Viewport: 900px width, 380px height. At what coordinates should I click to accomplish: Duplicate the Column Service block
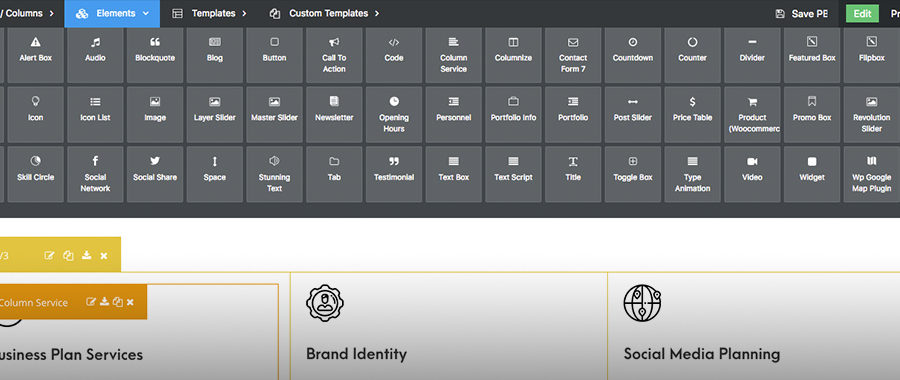118,302
